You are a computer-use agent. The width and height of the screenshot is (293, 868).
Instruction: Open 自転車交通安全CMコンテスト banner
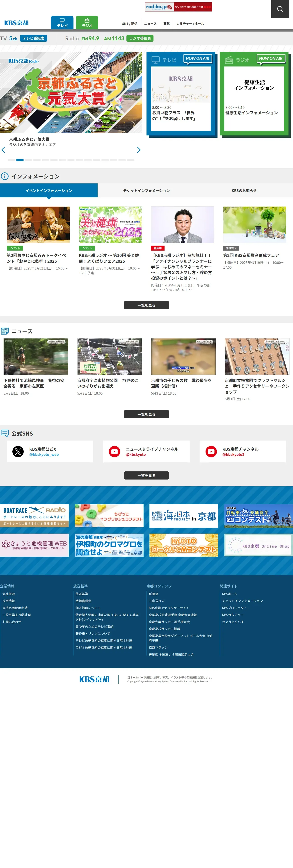(259, 516)
